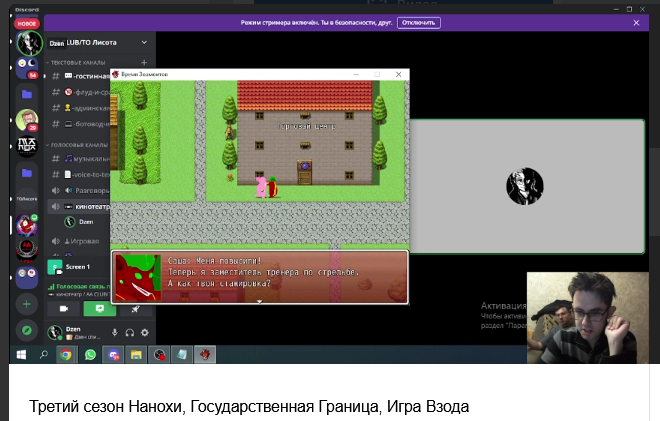Toggle screen sharing with the green monitor button
The image size is (660, 421).
point(100,309)
